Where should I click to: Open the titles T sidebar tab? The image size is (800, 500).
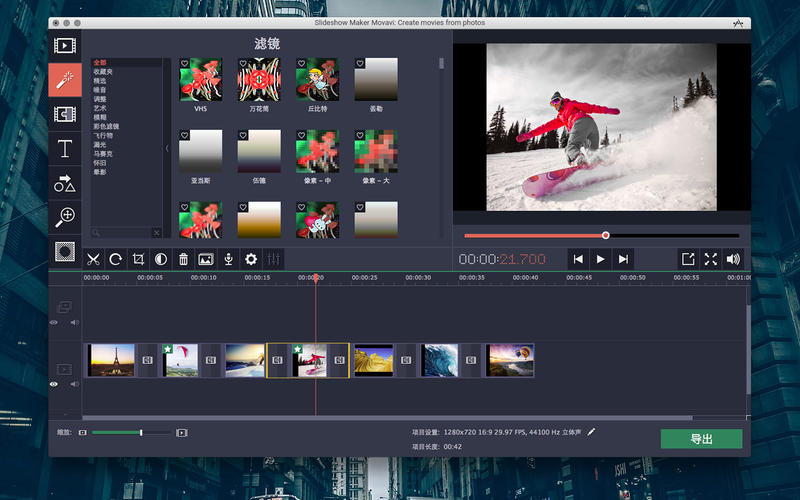point(65,148)
